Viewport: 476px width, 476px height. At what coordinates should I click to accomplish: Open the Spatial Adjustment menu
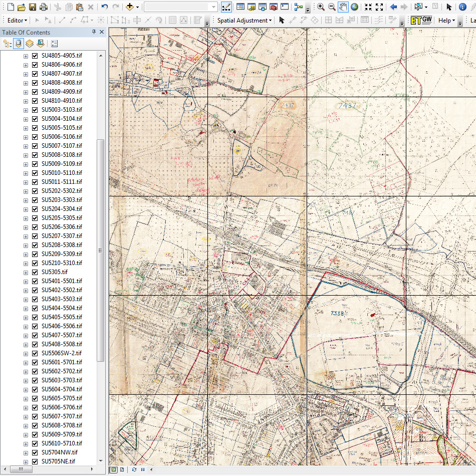point(245,21)
